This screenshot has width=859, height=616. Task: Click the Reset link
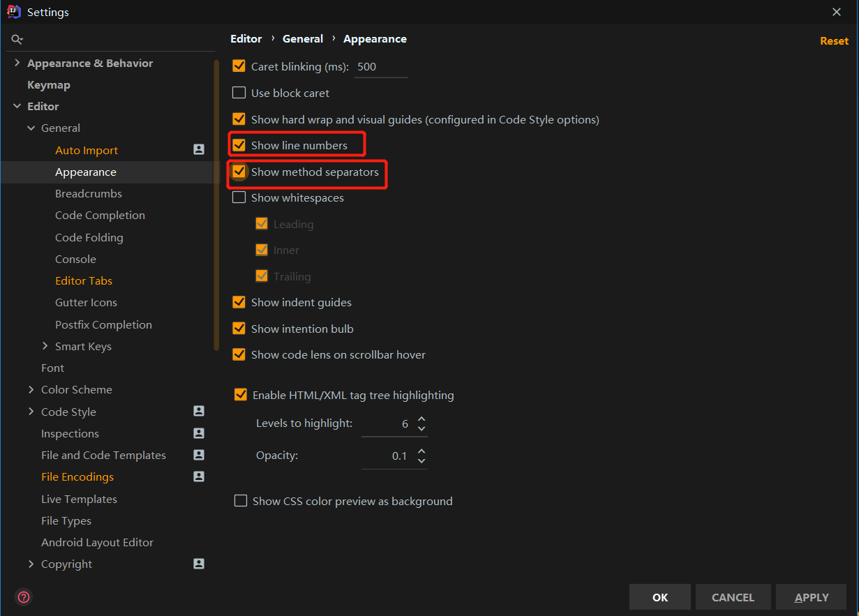coord(834,40)
